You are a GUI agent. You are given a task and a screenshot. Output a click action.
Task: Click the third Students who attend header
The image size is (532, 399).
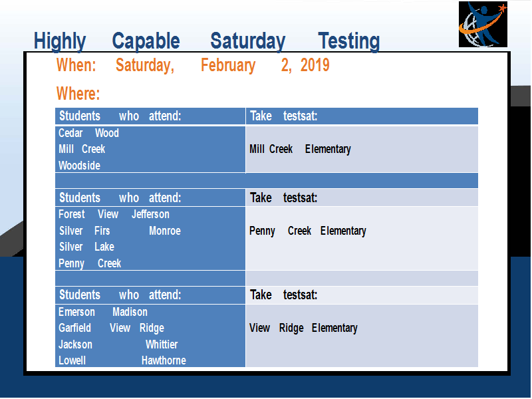coord(150,295)
